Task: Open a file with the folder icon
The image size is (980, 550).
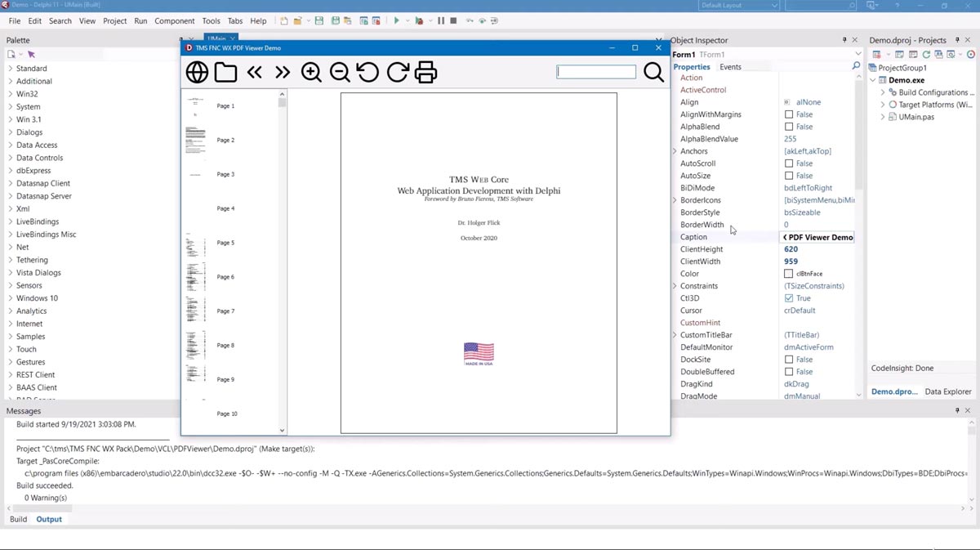Action: [225, 72]
